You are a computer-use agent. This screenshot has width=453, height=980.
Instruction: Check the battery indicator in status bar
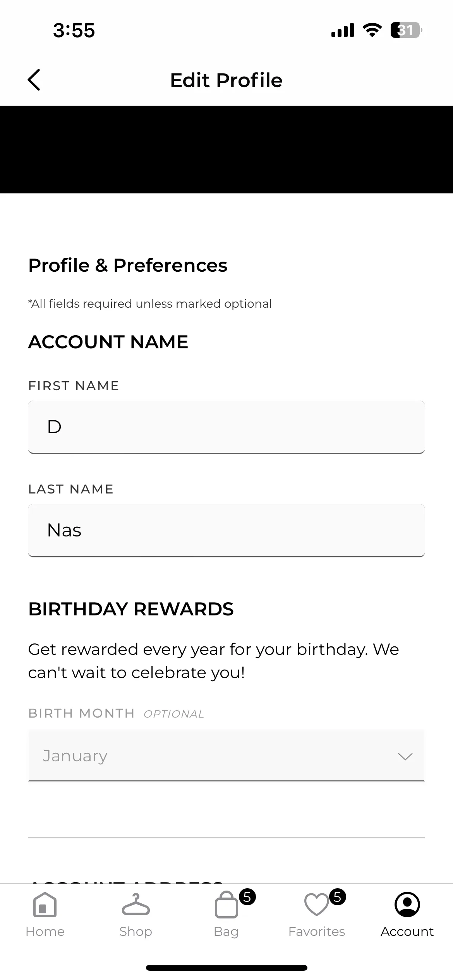click(x=406, y=30)
